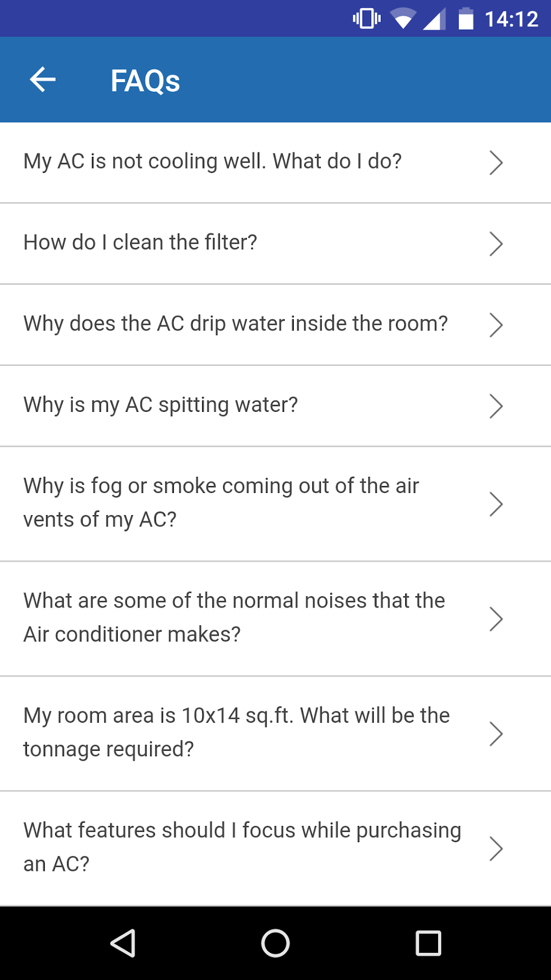Tap the cellular signal icon in status bar

tap(434, 19)
